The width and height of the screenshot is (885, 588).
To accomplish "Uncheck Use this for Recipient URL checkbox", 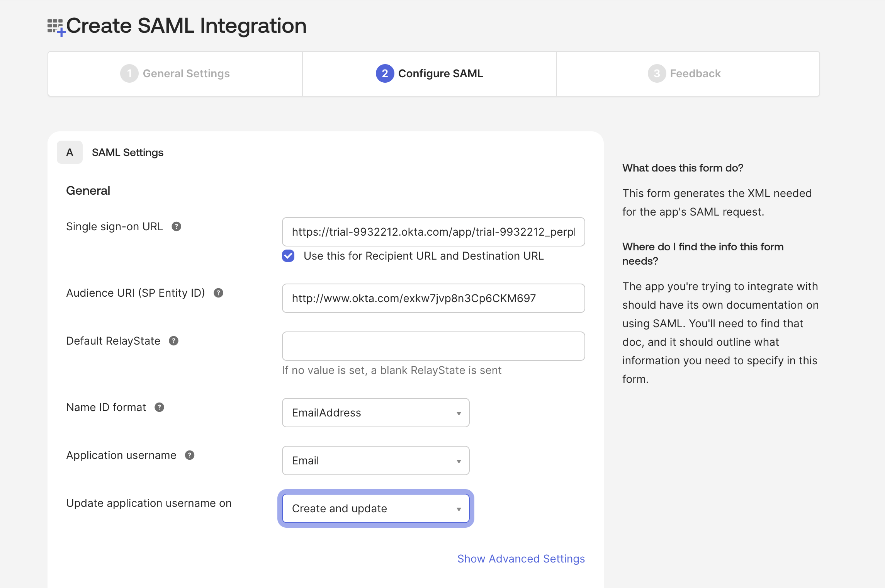I will click(288, 256).
